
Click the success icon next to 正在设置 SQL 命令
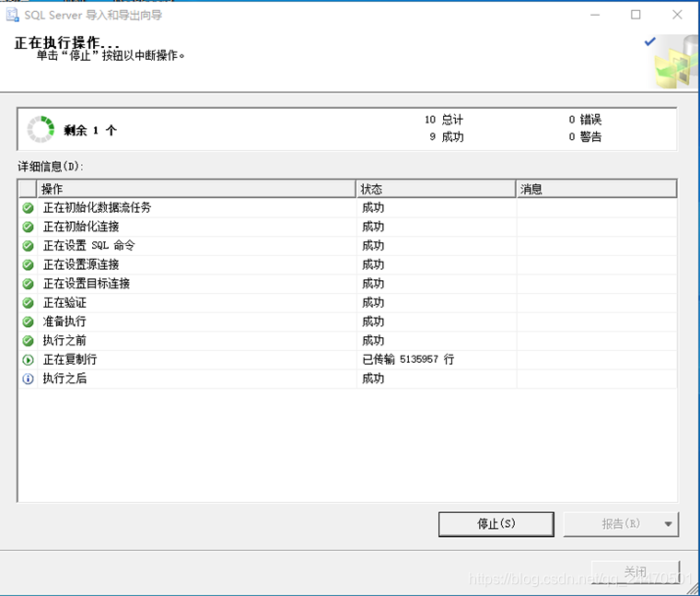(x=28, y=246)
